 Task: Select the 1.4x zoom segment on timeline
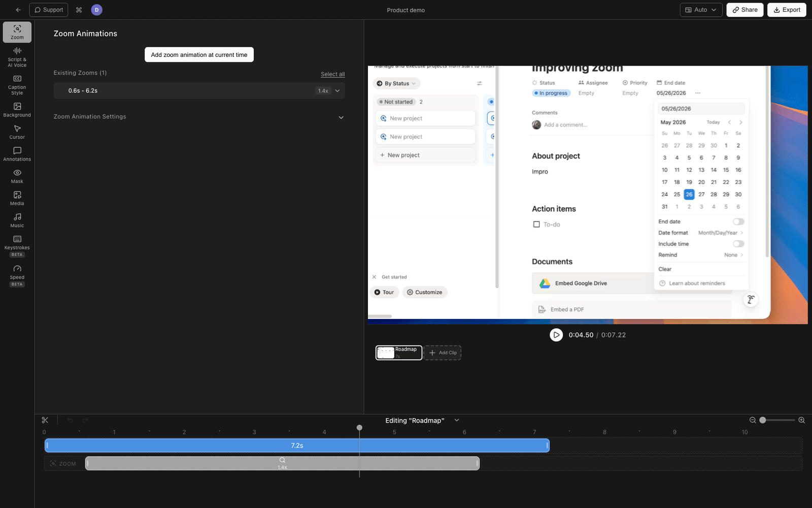coord(282,463)
